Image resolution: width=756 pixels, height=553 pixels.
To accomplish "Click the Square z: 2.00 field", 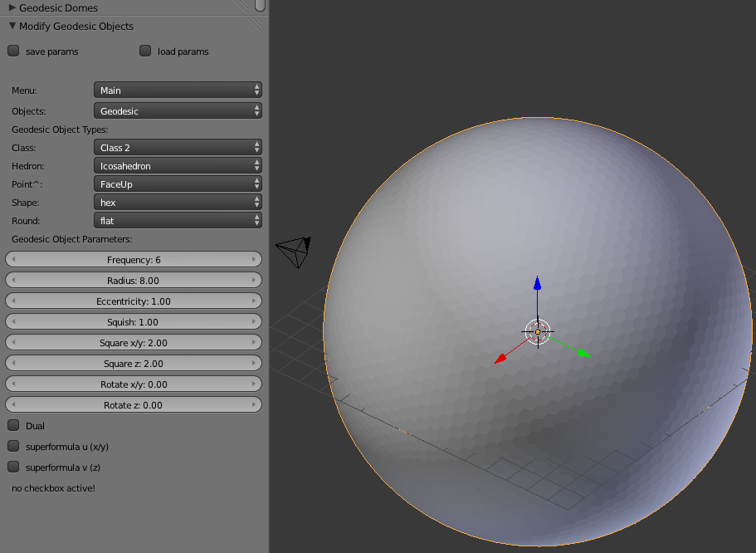I will click(x=134, y=364).
